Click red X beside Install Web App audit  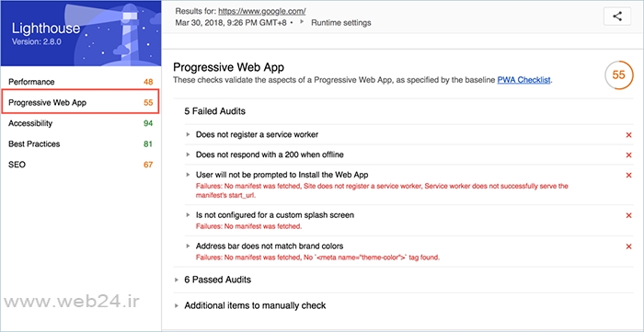(628, 176)
